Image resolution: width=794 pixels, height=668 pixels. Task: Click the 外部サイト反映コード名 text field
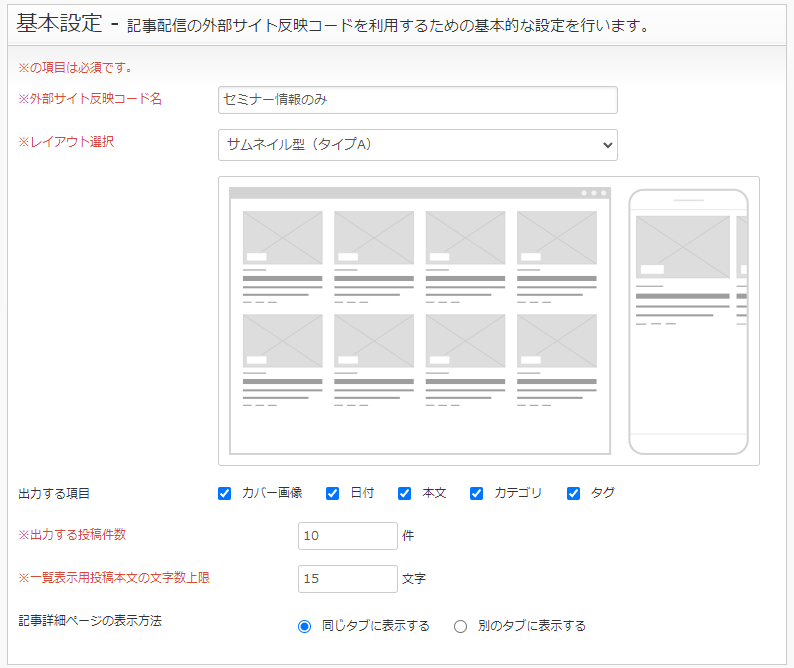click(418, 100)
